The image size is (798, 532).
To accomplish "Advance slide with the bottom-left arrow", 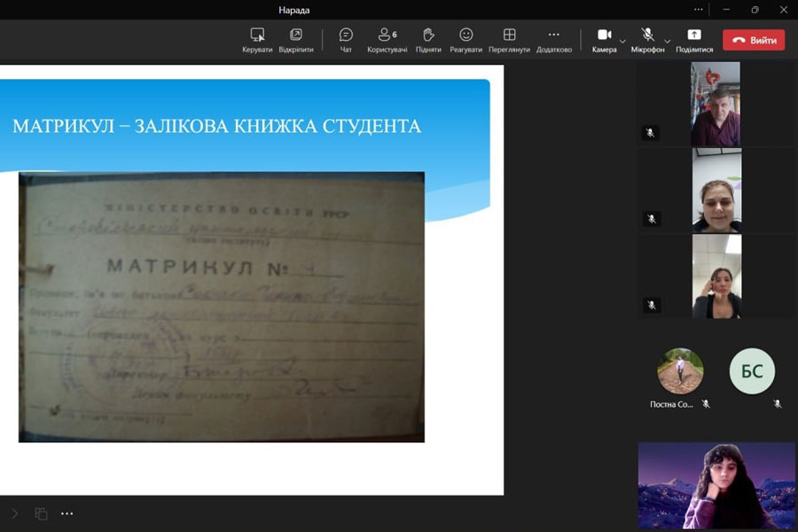I will tap(14, 513).
